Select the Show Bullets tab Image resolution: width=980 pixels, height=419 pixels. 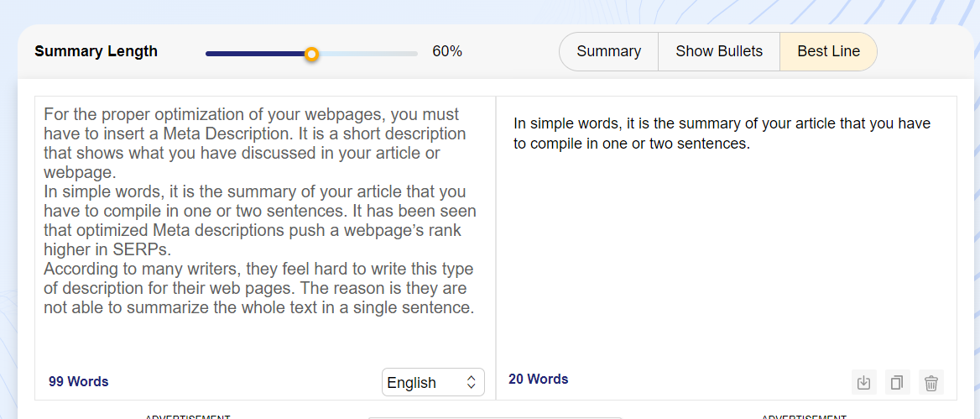[719, 51]
